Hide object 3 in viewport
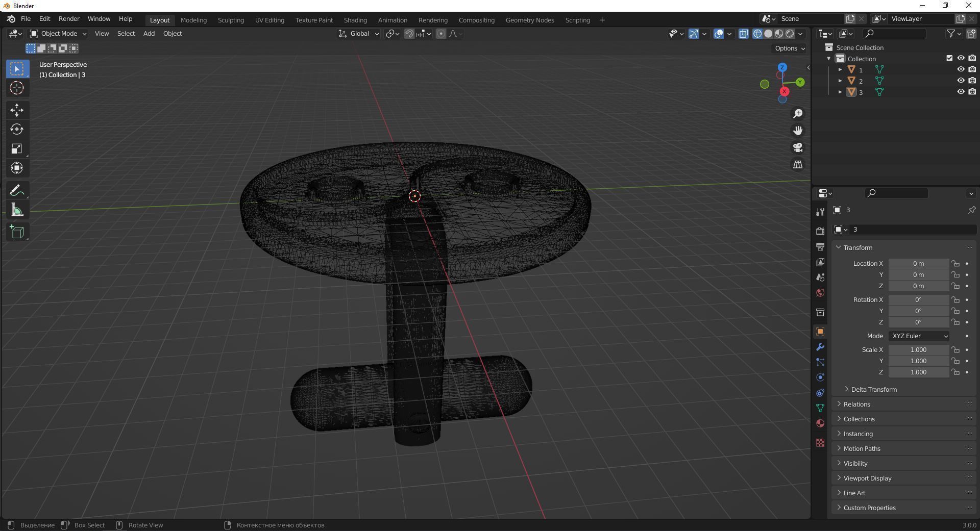The height and width of the screenshot is (531, 980). pyautogui.click(x=961, y=92)
